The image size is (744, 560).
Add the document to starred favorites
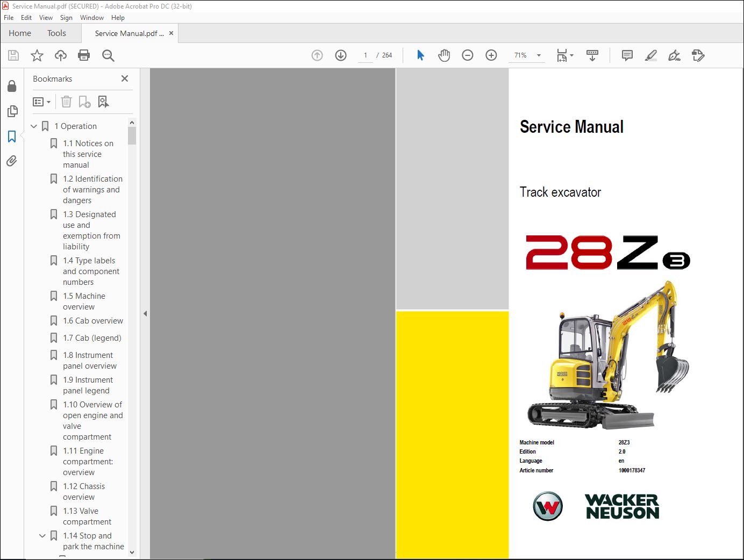pos(37,55)
